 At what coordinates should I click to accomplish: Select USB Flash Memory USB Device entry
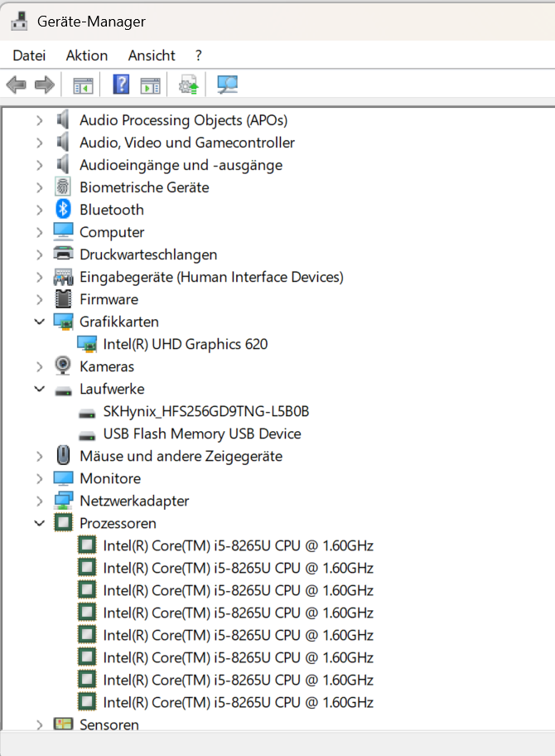coord(202,434)
